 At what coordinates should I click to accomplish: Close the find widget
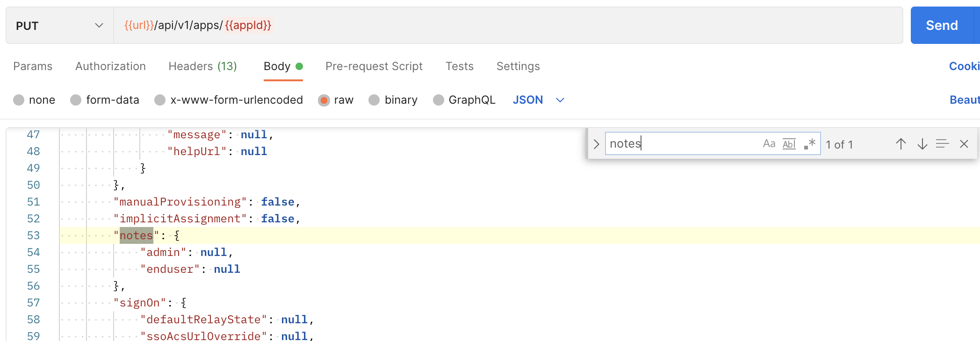tap(964, 144)
